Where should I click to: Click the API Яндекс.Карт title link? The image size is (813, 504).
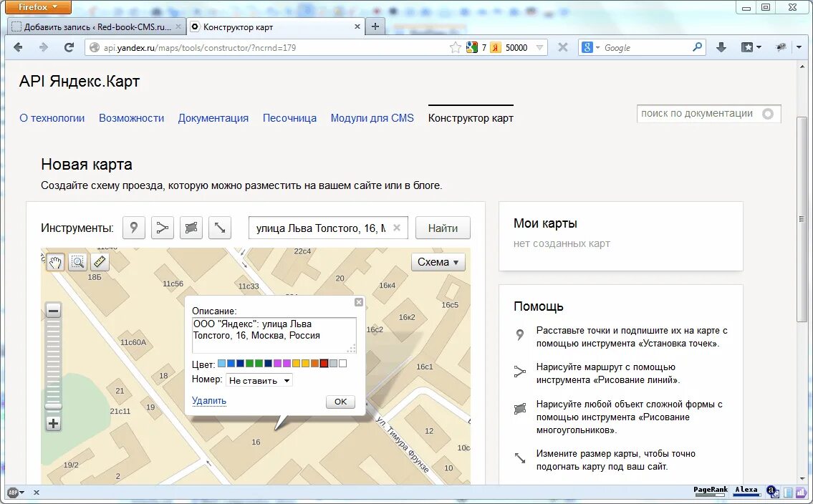[x=80, y=82]
